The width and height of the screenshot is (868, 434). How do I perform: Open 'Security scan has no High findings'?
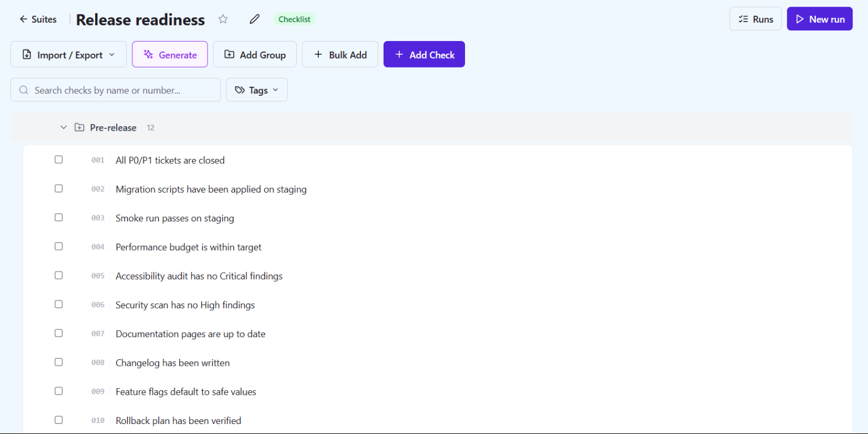pyautogui.click(x=185, y=305)
